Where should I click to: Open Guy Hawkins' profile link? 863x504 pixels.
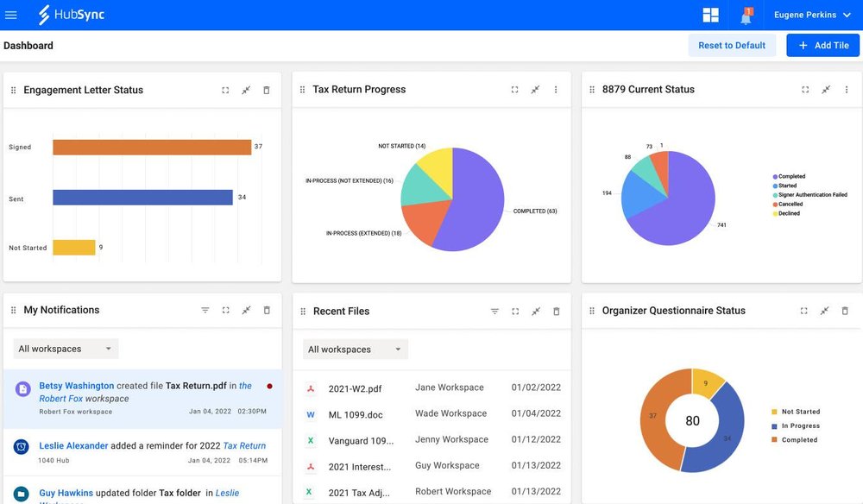pos(66,493)
